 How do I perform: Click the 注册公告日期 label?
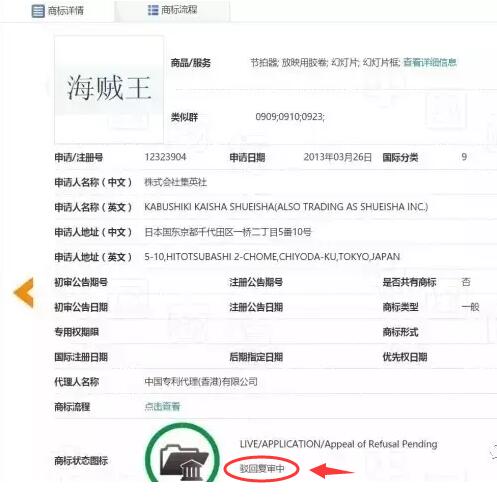(x=256, y=307)
